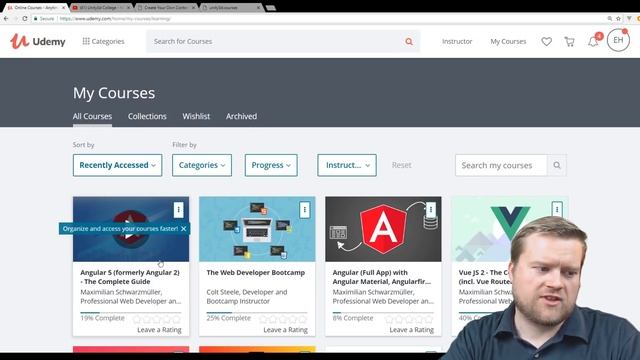
Task: Open options menu on Vue JS 2 card
Action: 557,210
